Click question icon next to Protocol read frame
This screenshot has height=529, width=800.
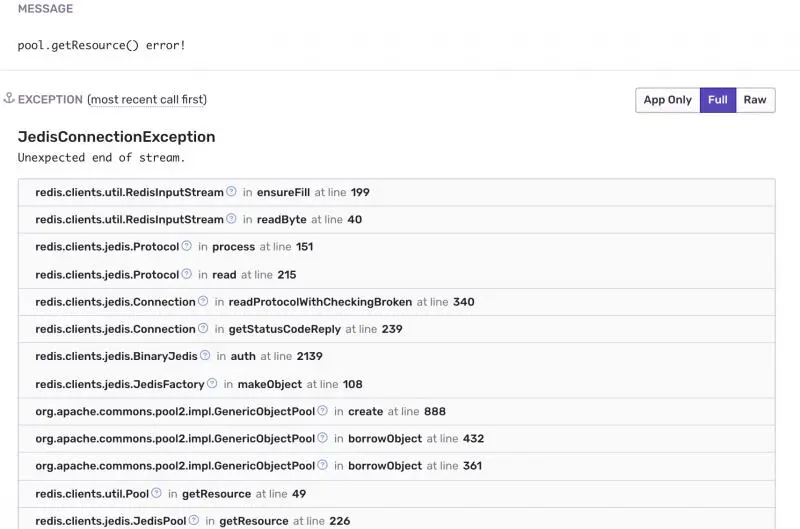(x=187, y=274)
